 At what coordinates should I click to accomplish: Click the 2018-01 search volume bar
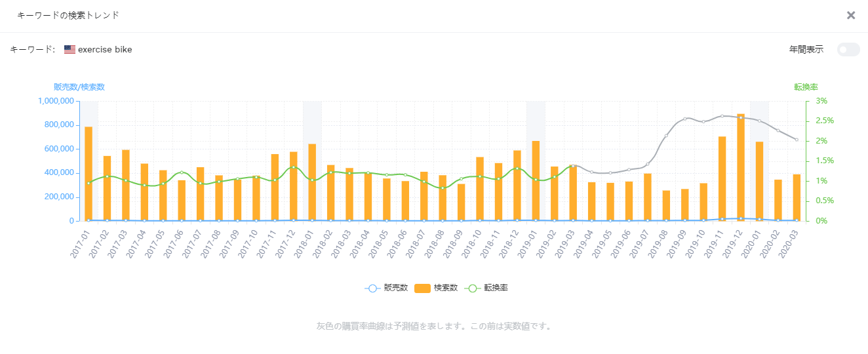(x=312, y=182)
